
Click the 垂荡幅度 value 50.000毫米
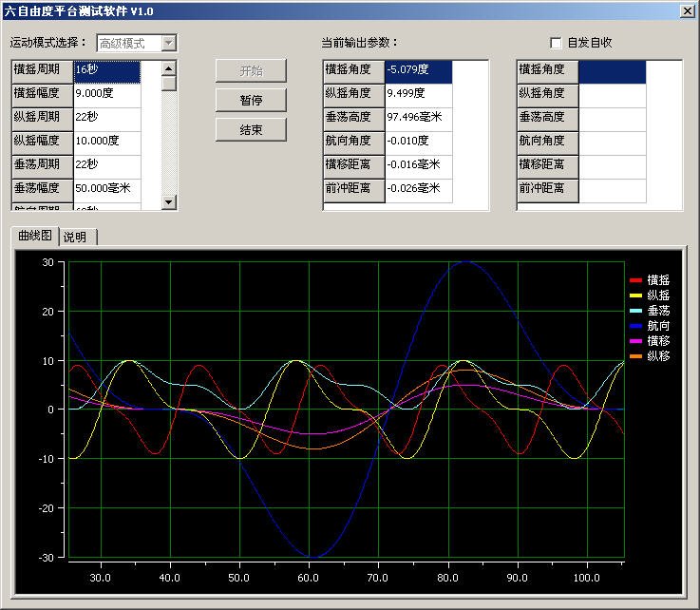106,188
